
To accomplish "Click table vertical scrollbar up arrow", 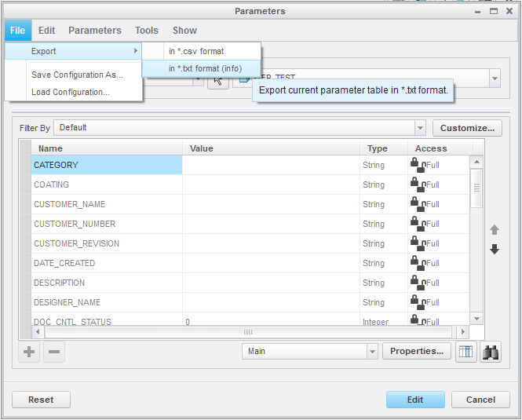I will tap(476, 162).
